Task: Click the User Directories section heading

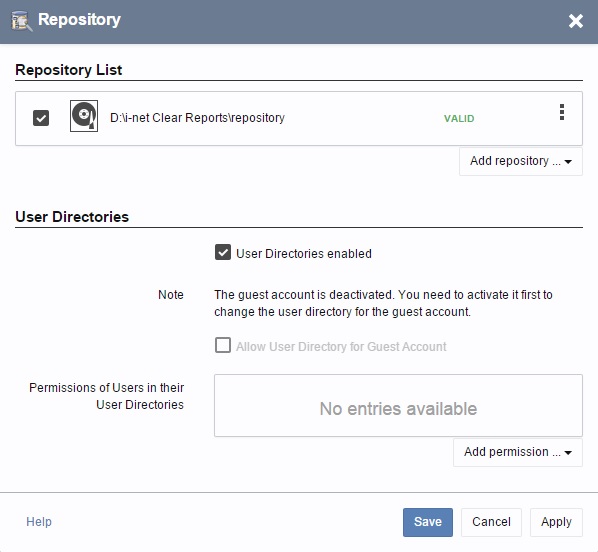Action: click(x=72, y=217)
